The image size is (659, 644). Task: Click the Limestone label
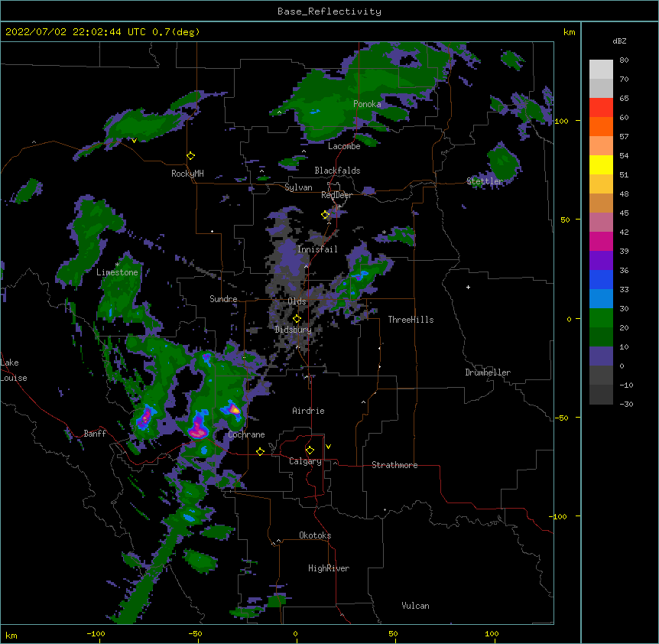117,272
